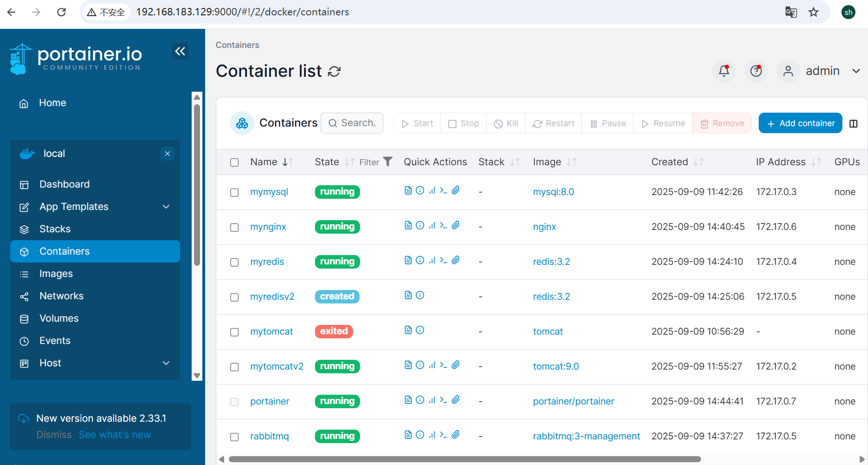
Task: Show stats for mynginx container
Action: click(x=432, y=225)
